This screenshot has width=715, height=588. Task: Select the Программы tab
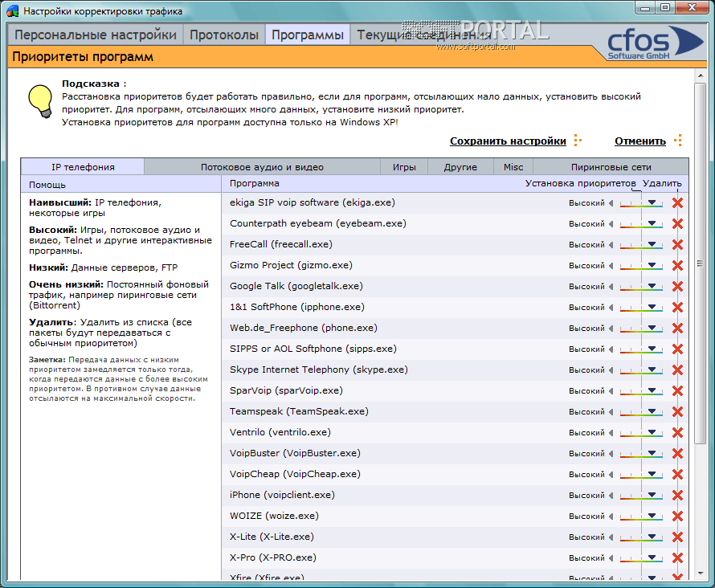click(x=308, y=35)
